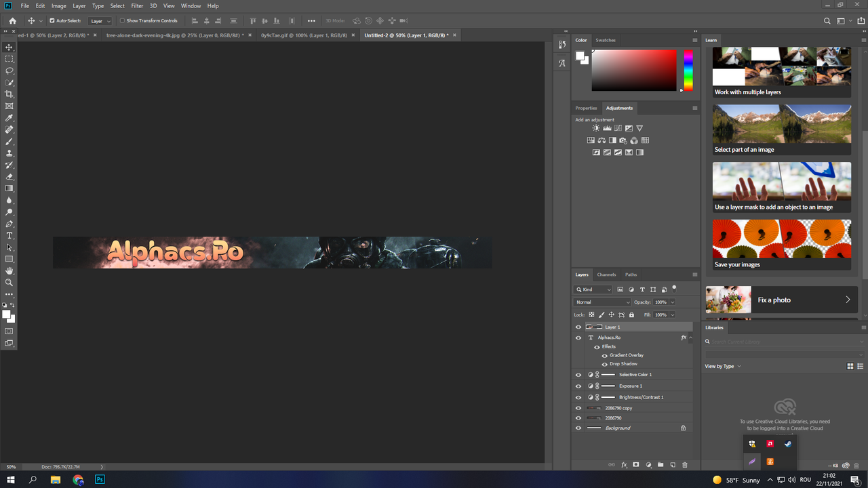Open the Filter menu
Image resolution: width=868 pixels, height=488 pixels.
coord(137,6)
